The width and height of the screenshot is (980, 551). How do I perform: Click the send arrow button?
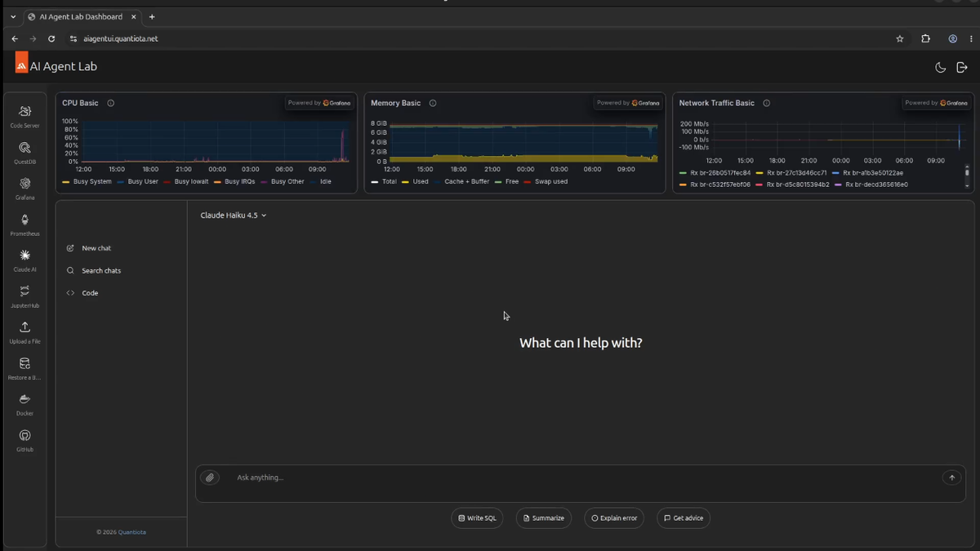coord(951,478)
